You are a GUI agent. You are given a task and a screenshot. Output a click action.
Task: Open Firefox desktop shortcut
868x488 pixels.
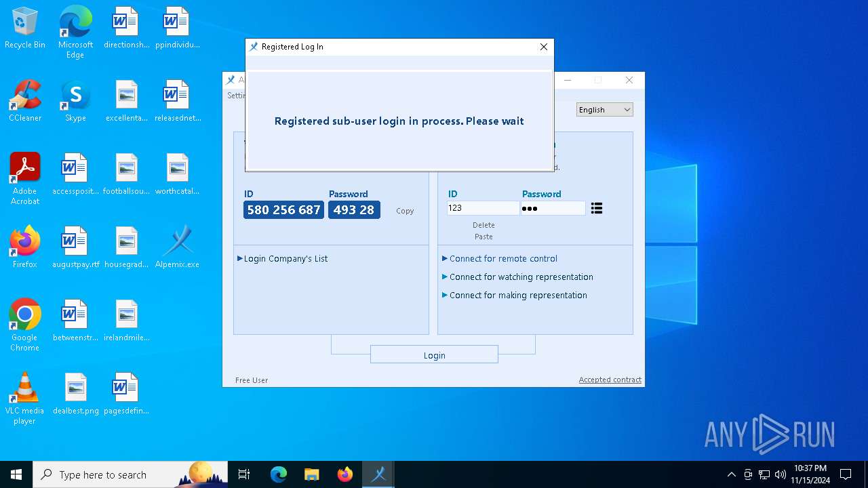[24, 247]
